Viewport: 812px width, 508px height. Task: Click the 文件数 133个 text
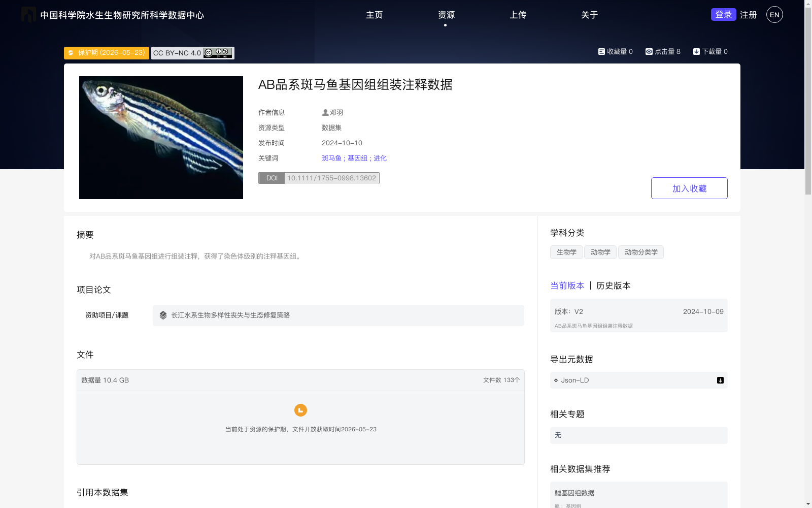[x=501, y=380]
